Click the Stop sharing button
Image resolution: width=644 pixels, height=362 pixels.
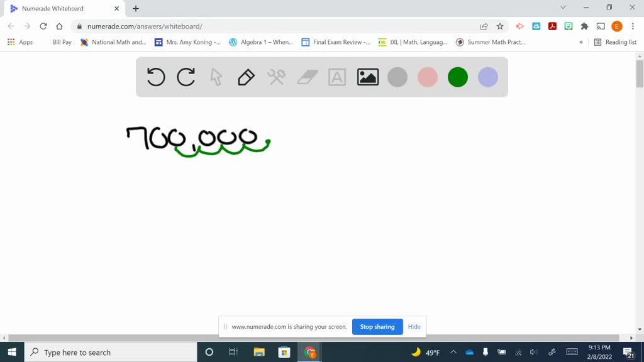(x=377, y=327)
